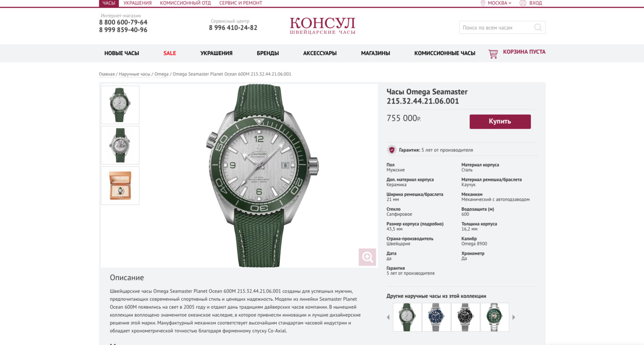
Task: Click the location pin icon near МОСКВА
Action: (x=483, y=3)
